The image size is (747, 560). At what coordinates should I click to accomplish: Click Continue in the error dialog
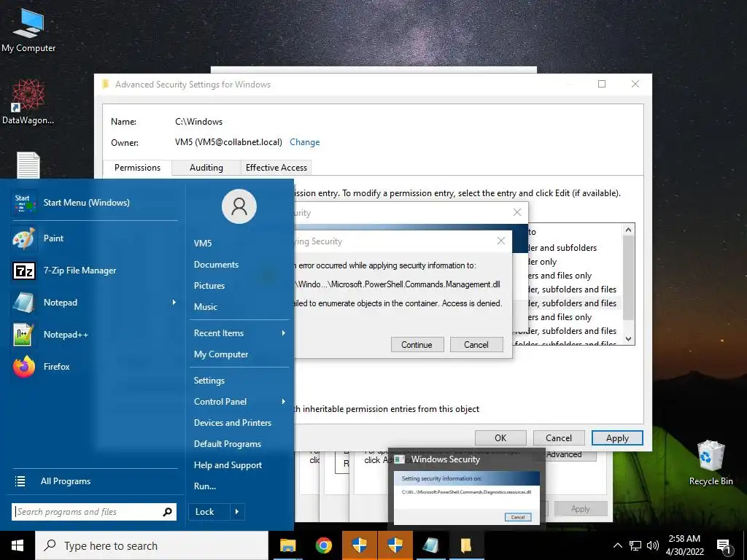point(417,345)
